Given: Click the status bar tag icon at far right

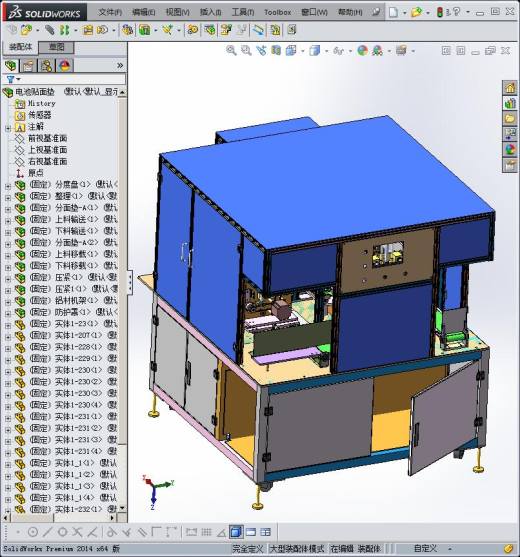Looking at the screenshot, I should click(509, 549).
